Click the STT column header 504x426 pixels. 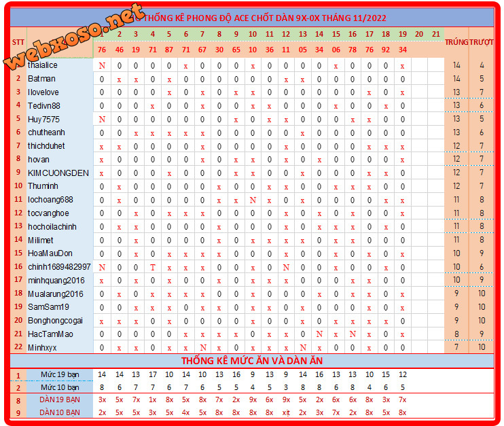pos(18,42)
